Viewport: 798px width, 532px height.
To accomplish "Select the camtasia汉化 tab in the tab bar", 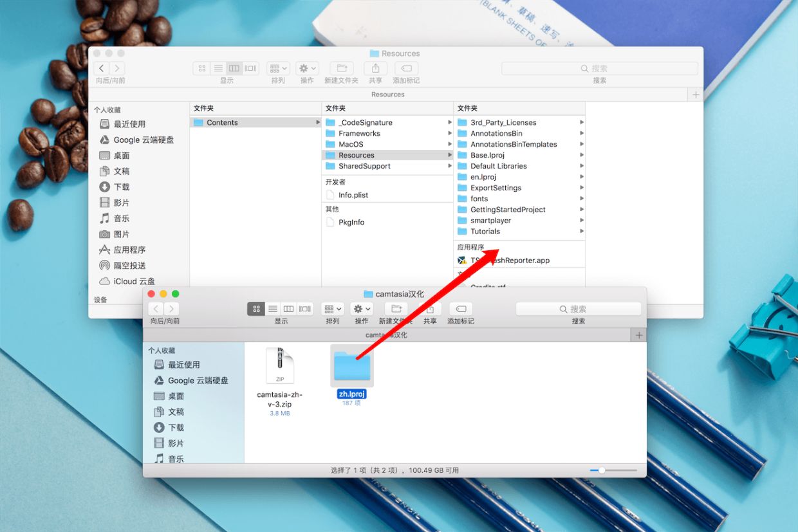I will pyautogui.click(x=387, y=335).
